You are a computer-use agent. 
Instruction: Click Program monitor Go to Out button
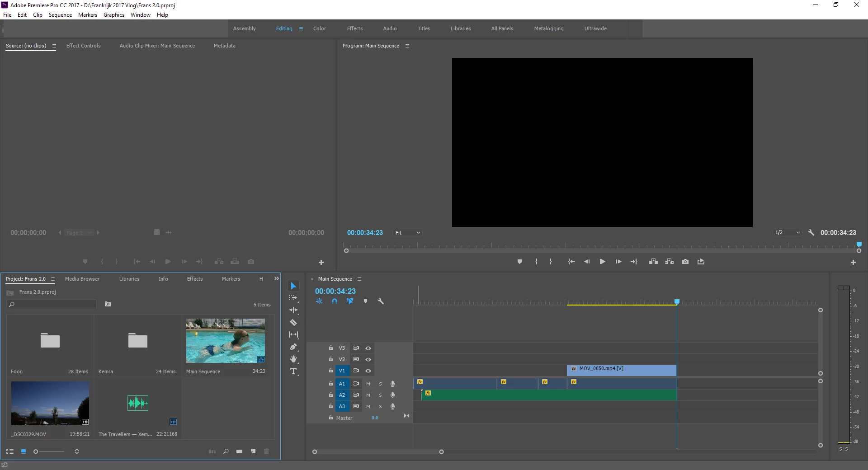634,262
